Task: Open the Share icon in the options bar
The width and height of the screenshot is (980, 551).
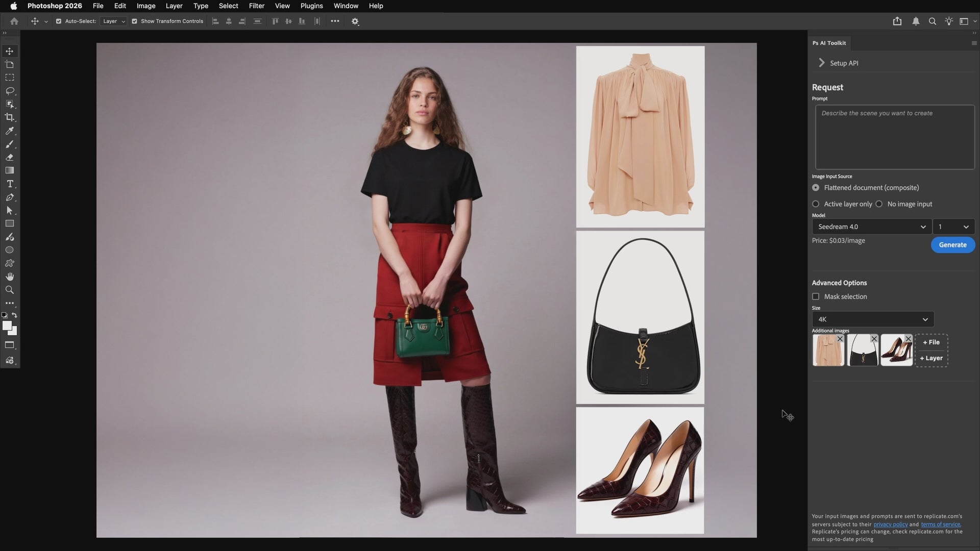Action: [x=897, y=21]
